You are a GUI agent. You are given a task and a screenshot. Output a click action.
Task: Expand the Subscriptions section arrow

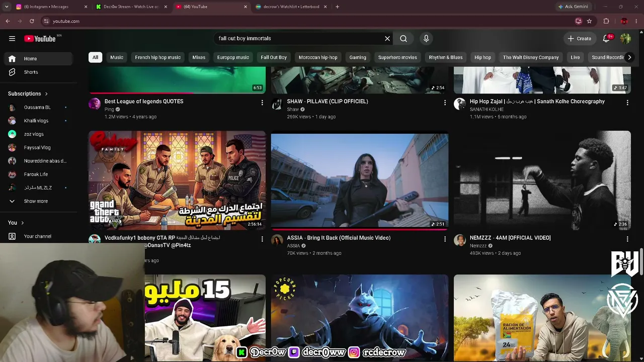46,94
